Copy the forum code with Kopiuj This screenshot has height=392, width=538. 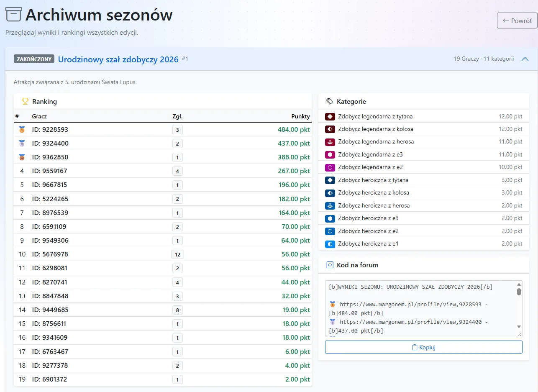(424, 347)
